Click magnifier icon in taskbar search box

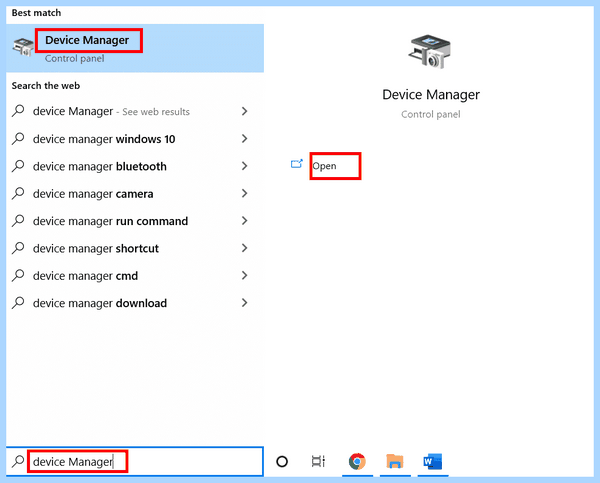click(x=18, y=461)
